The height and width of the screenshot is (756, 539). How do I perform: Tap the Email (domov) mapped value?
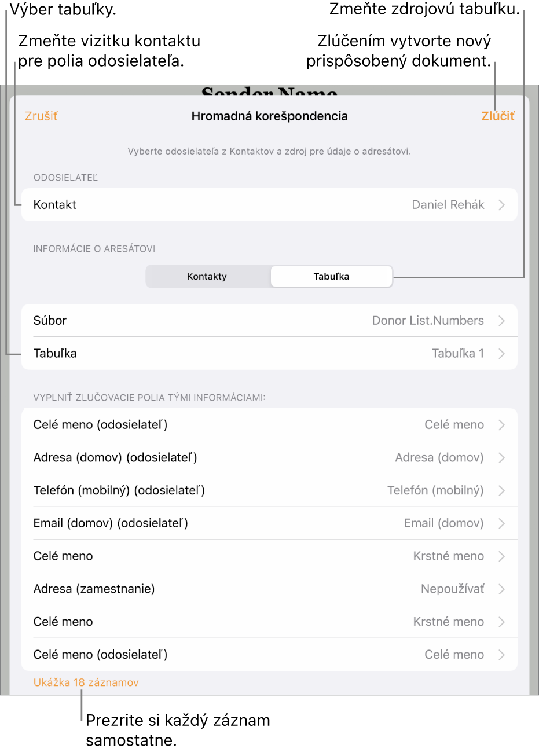pyautogui.click(x=443, y=523)
